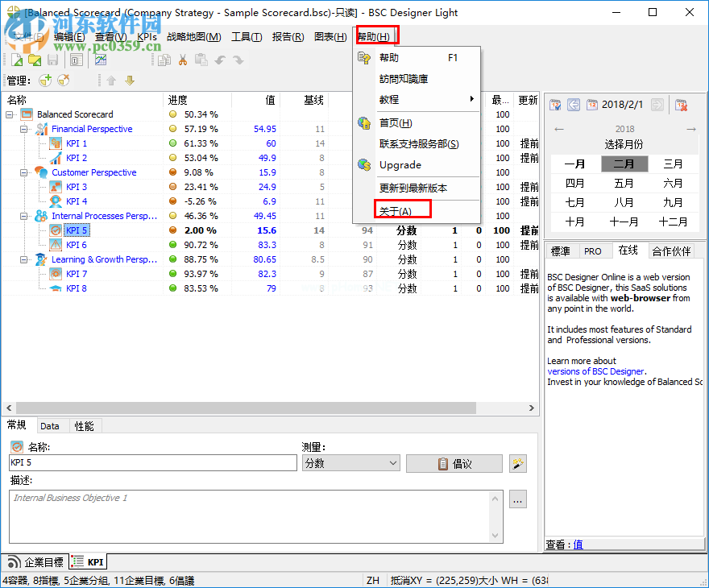
Task: Copy selection with the copy icon
Action: click(x=164, y=60)
